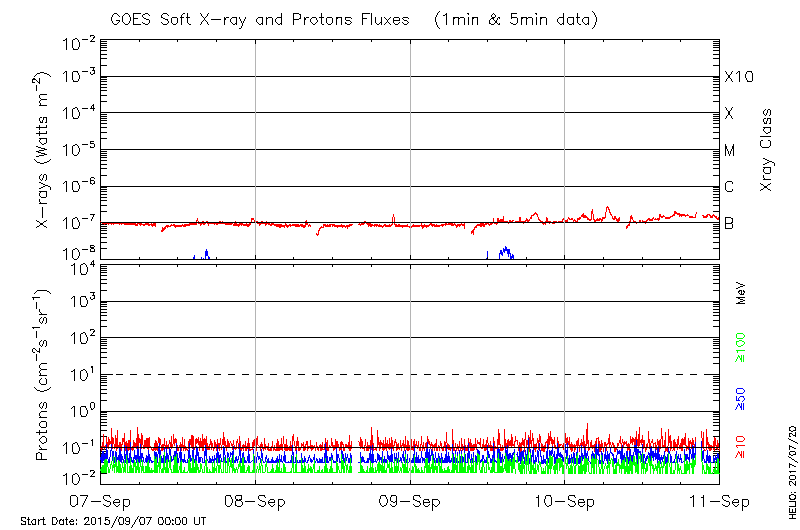Click the vertical Xray Class label
This screenshot has width=800, height=530.
pyautogui.click(x=767, y=151)
